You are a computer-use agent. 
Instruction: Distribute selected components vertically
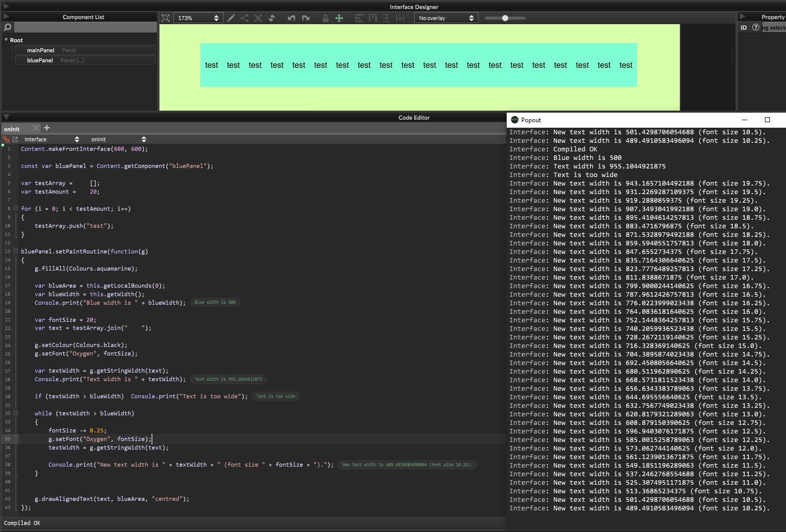(386, 18)
